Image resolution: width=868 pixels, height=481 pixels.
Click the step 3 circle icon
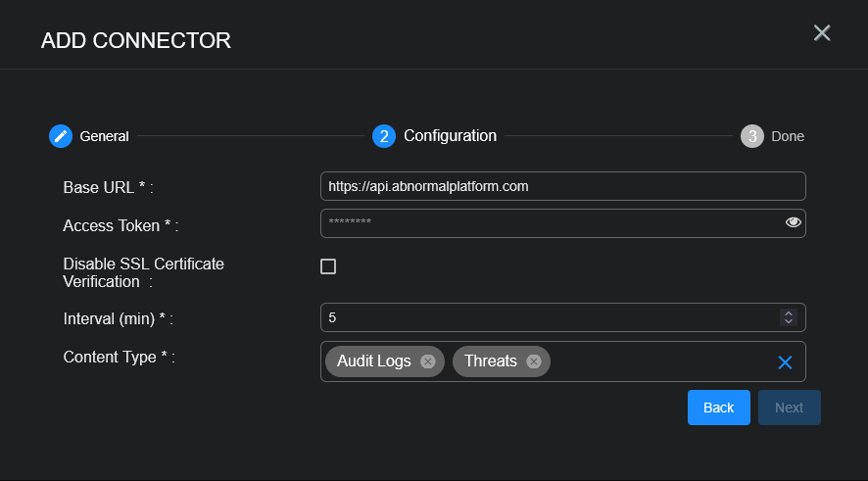tap(752, 136)
